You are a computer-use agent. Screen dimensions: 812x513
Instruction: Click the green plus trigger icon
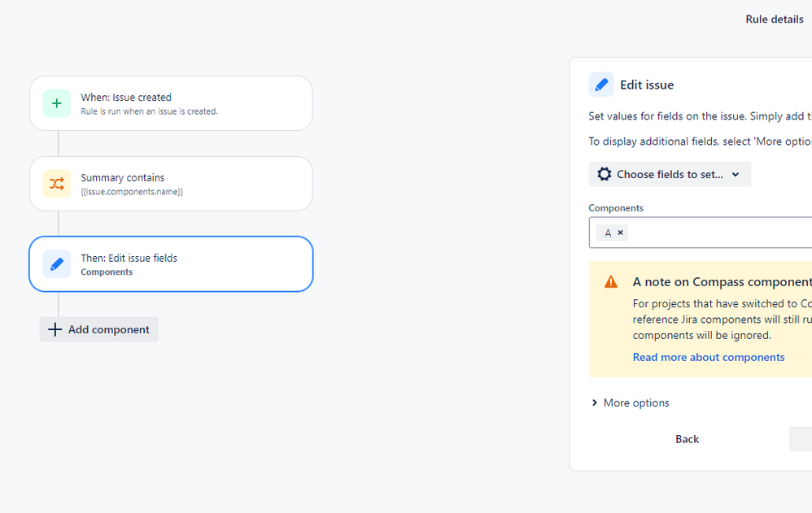tap(57, 103)
